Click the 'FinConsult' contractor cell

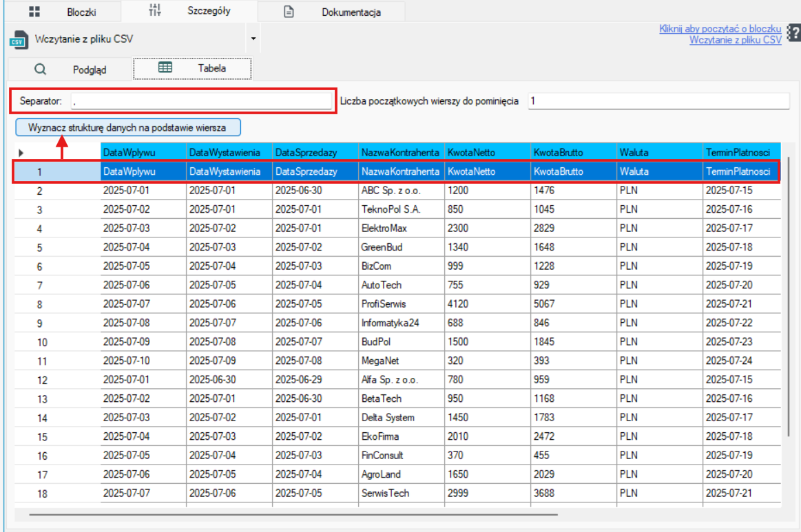(402, 456)
